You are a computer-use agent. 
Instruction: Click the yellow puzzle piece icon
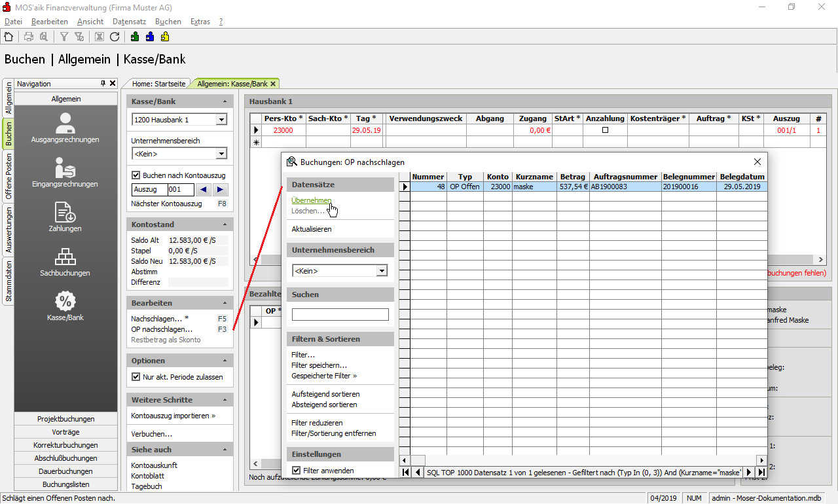165,37
